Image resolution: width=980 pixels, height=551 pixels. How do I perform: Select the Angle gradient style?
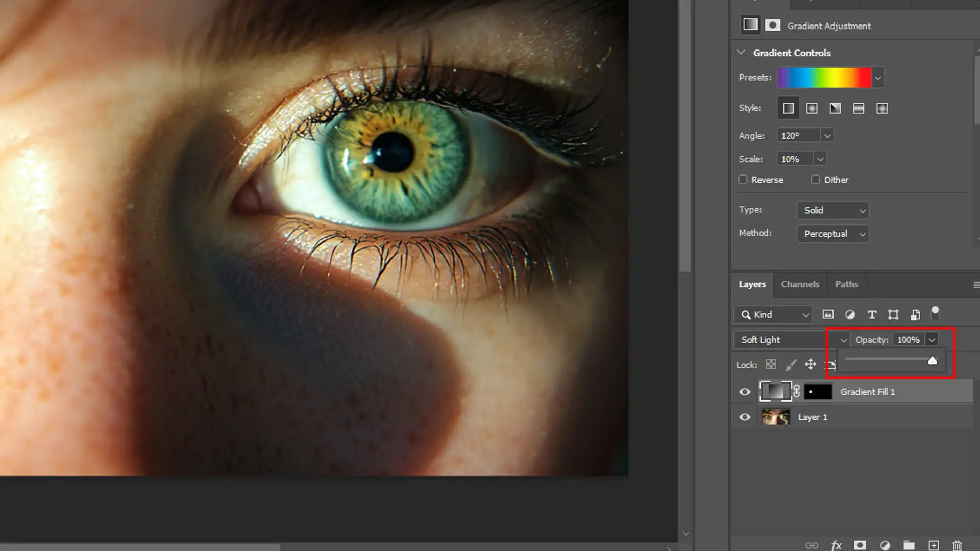click(835, 108)
